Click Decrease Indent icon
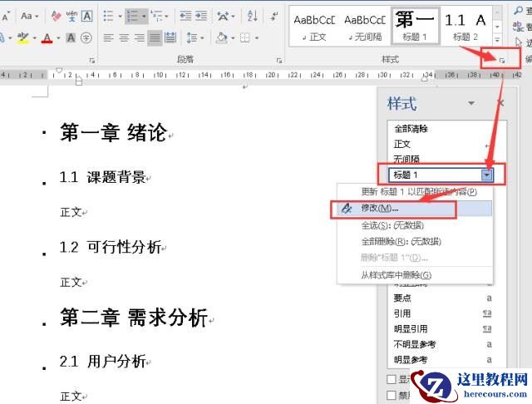This screenshot has width=532, height=404. tap(185, 16)
